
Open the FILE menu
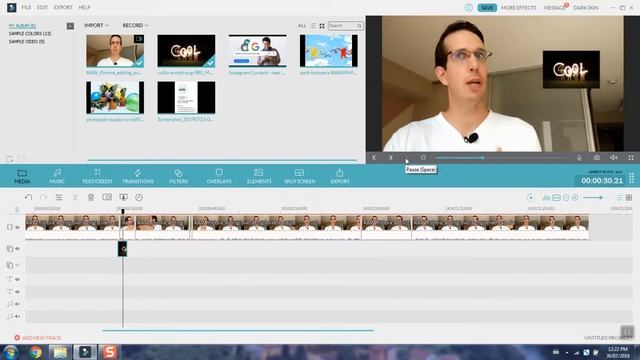coord(26,7)
